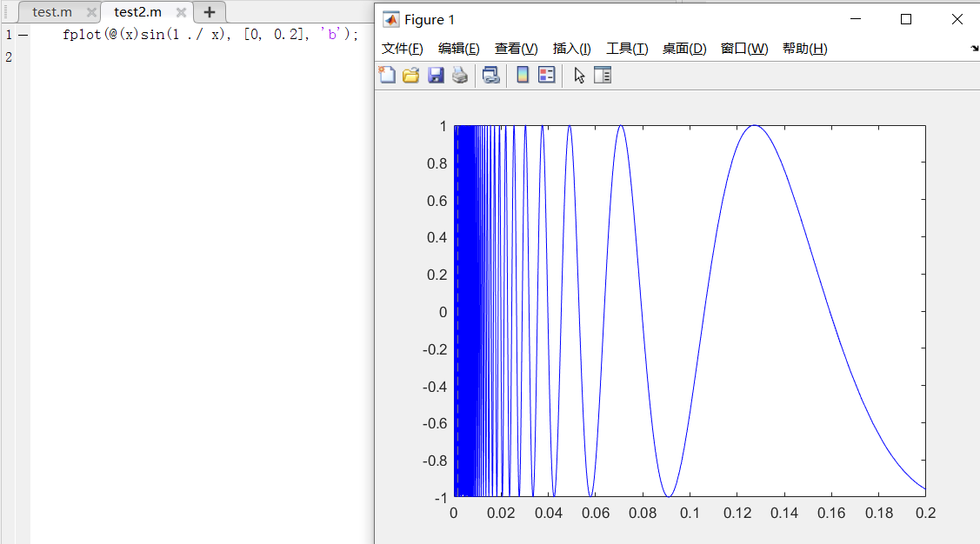980x544 pixels.
Task: Click x-axis tick label 0.1
Action: pyautogui.click(x=690, y=514)
